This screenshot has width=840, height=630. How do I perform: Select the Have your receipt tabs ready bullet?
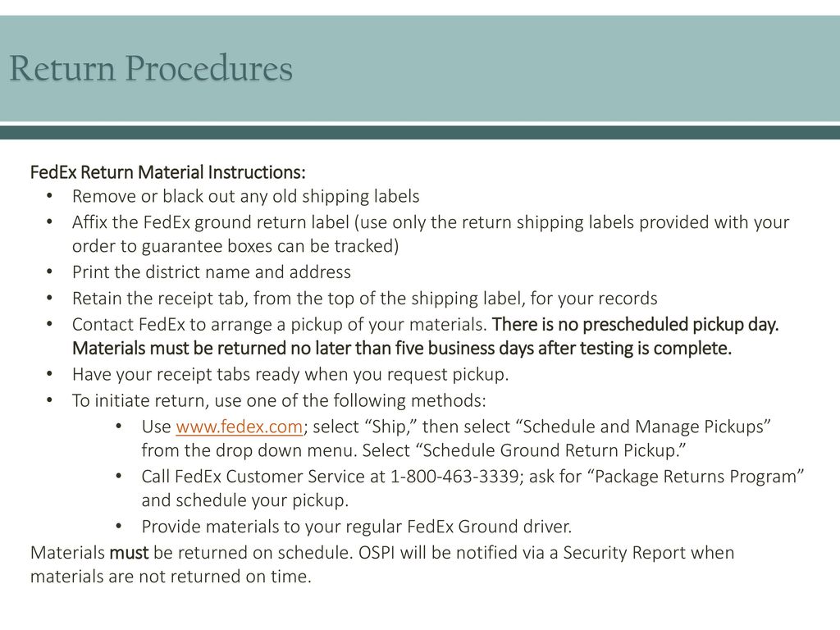click(x=290, y=374)
